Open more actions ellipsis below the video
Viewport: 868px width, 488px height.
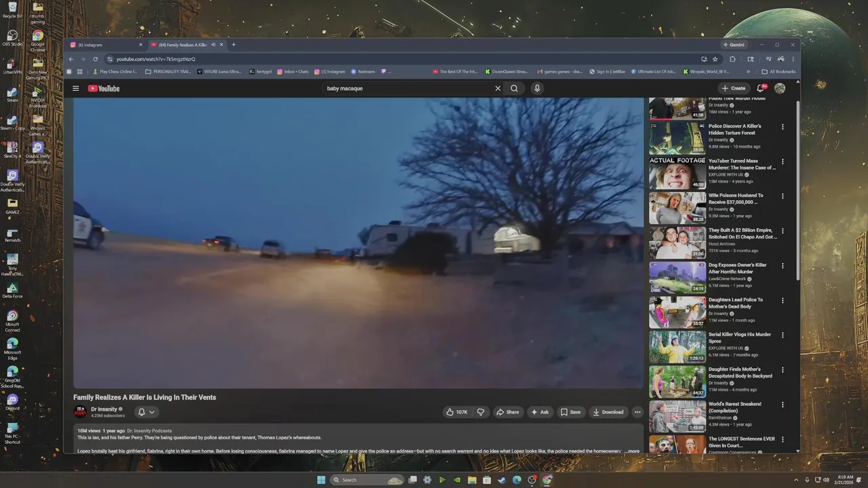[637, 412]
